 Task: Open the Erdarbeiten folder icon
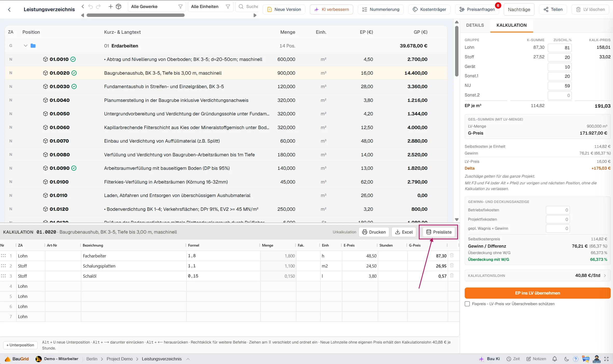pos(33,46)
